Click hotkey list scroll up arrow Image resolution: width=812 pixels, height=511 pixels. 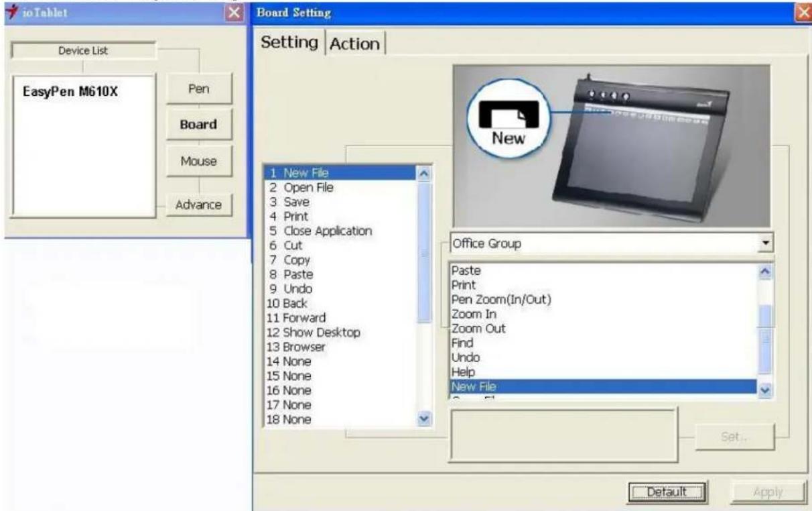(424, 173)
